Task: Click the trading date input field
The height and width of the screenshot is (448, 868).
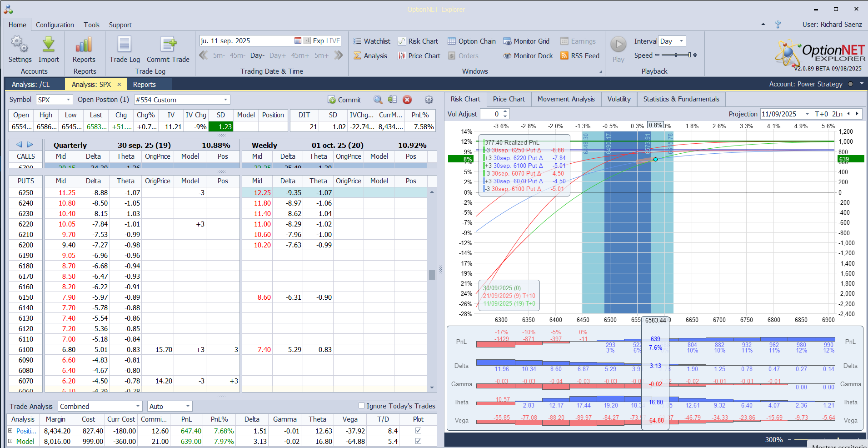Action: point(246,41)
